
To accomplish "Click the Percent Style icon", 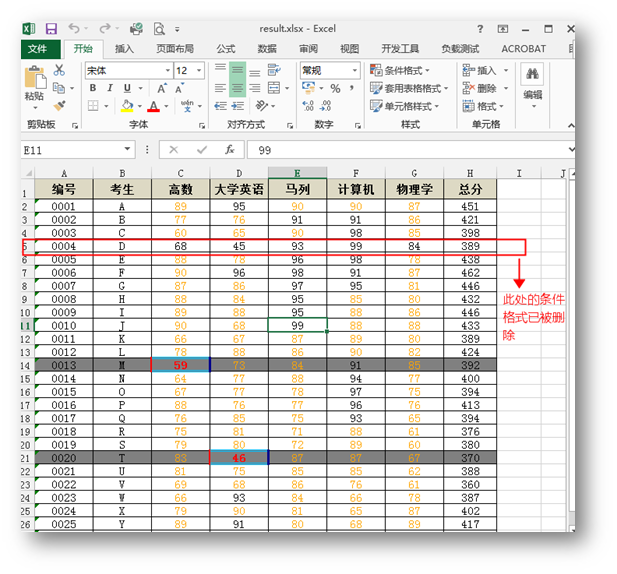I will click(335, 88).
